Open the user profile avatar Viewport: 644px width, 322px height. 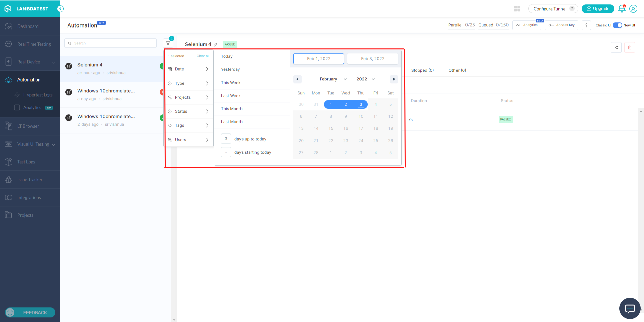633,9
